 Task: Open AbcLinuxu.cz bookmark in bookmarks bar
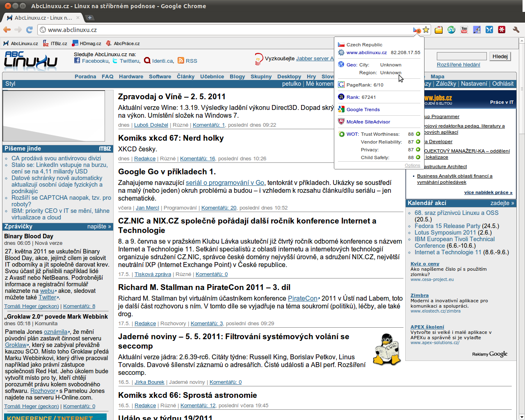(x=21, y=43)
